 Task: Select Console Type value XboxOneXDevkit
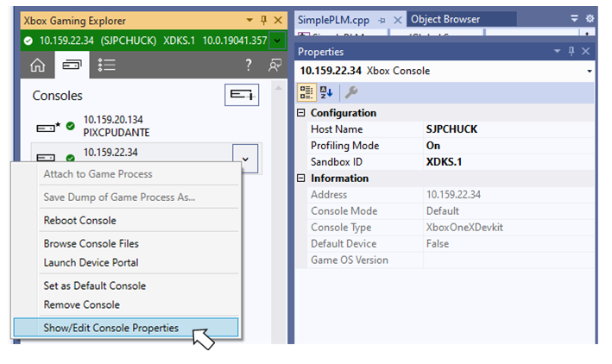[x=464, y=228]
